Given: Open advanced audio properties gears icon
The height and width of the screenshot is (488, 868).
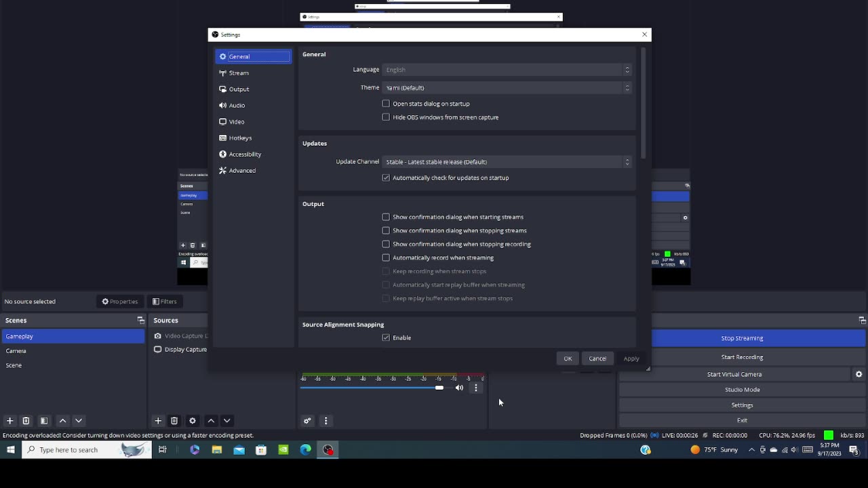Looking at the screenshot, I should coord(307,421).
